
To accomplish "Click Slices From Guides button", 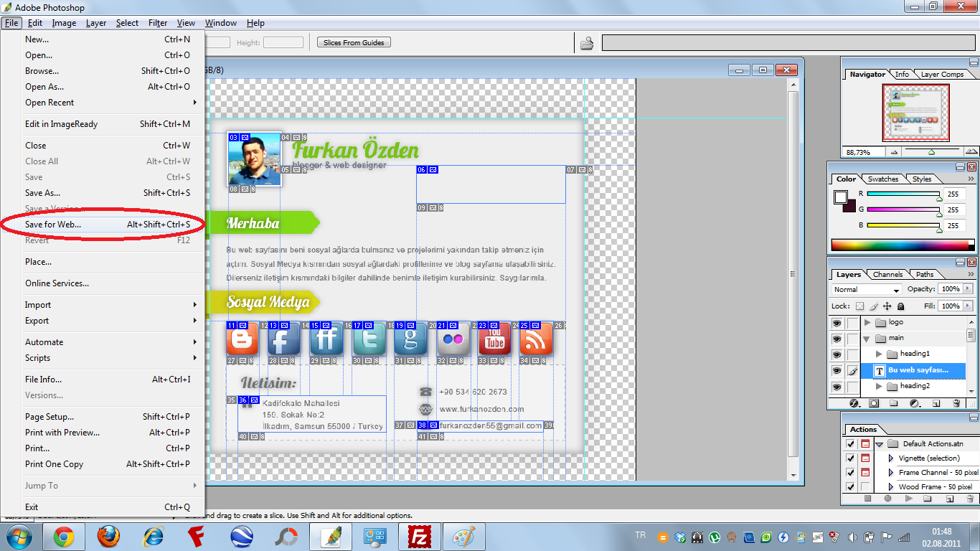I will 354,43.
